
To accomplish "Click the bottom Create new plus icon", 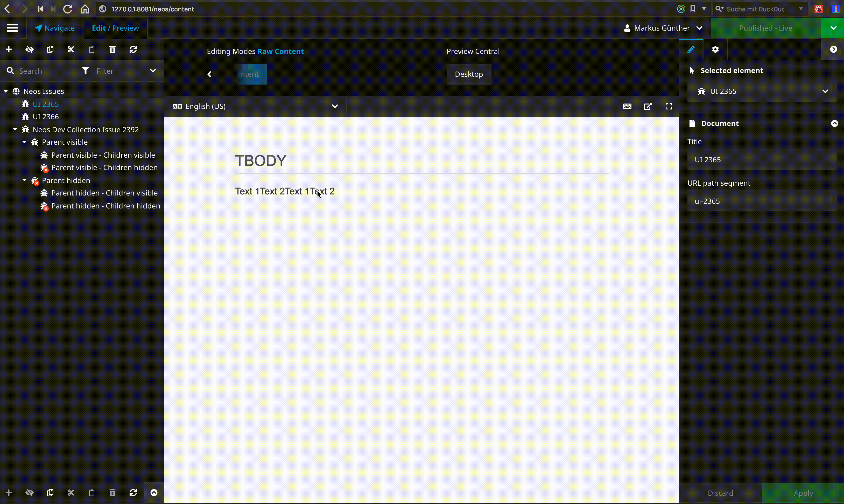I will pyautogui.click(x=9, y=493).
